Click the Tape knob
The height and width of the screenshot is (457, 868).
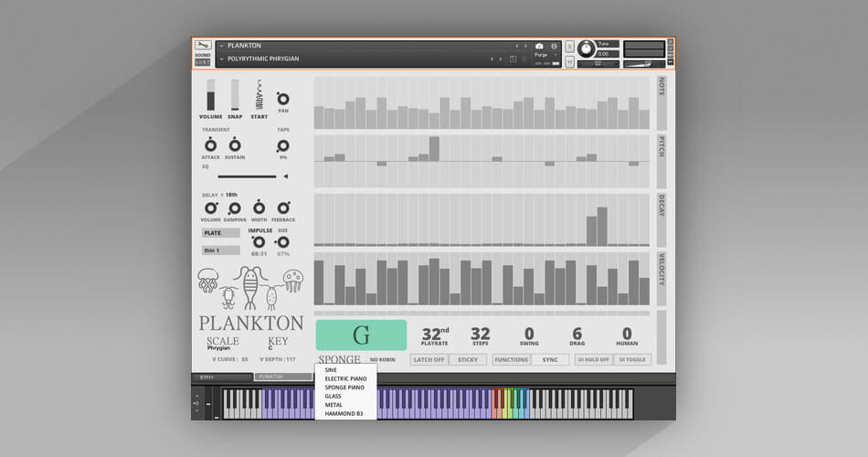283,145
